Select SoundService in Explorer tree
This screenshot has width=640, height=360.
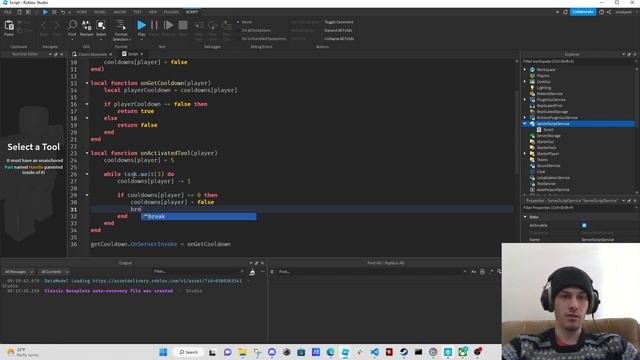(x=548, y=166)
